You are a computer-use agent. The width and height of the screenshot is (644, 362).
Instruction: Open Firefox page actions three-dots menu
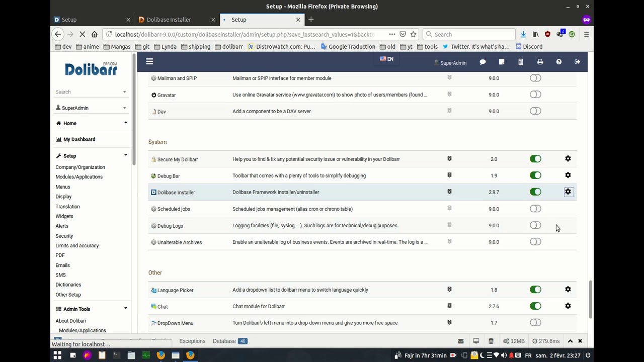pyautogui.click(x=392, y=34)
